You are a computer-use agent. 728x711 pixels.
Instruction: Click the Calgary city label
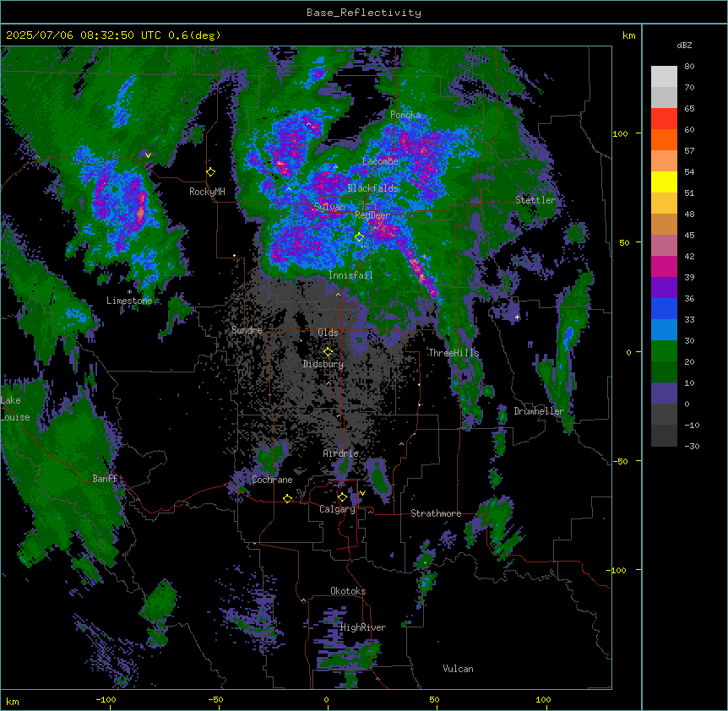tap(338, 509)
